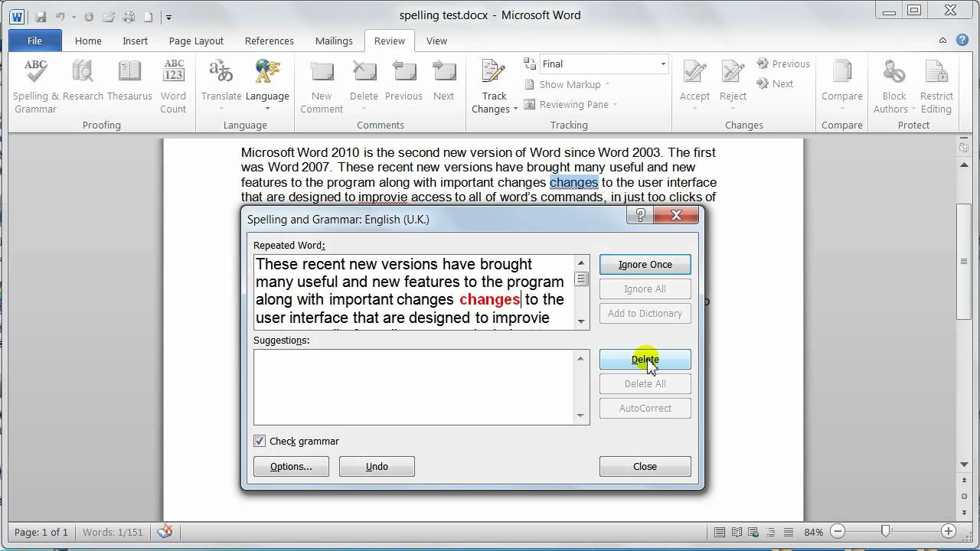Image resolution: width=980 pixels, height=551 pixels.
Task: Show the Word Count statistics
Action: coord(174,86)
